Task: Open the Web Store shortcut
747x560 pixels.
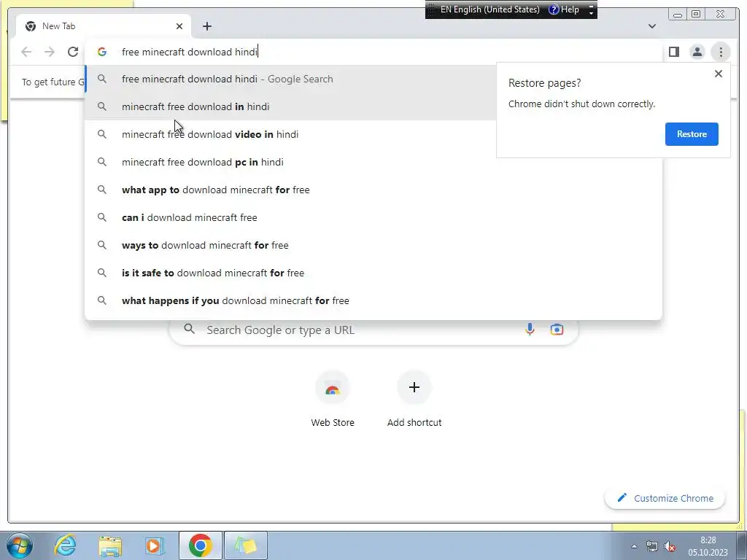Action: coord(333,400)
